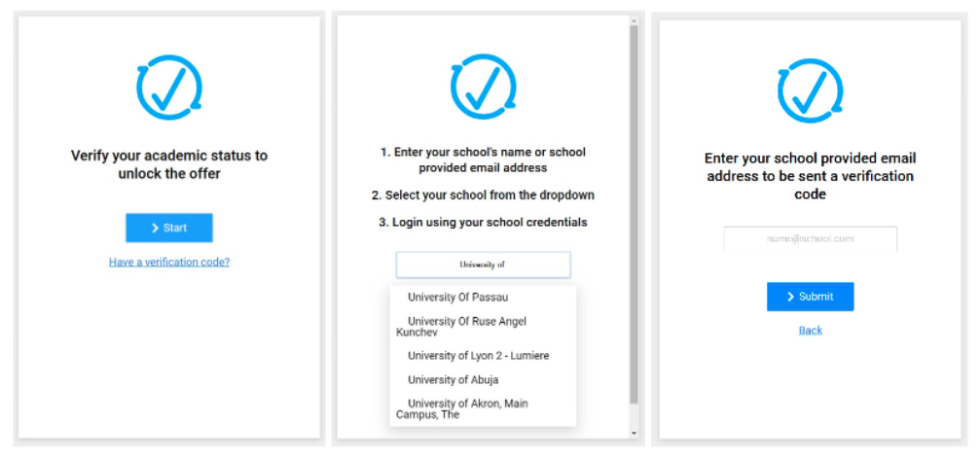Pick University of Lyon 2 - Lumiere
This screenshot has width=980, height=459.
coord(478,356)
